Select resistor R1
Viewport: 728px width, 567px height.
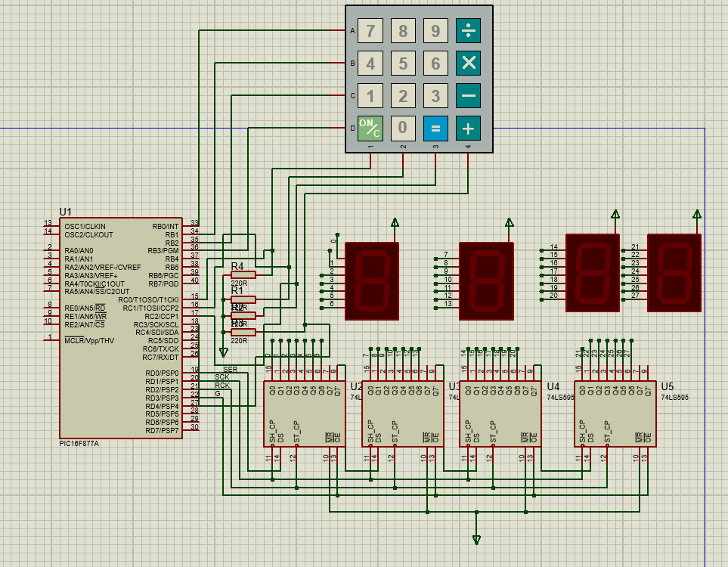[243, 299]
